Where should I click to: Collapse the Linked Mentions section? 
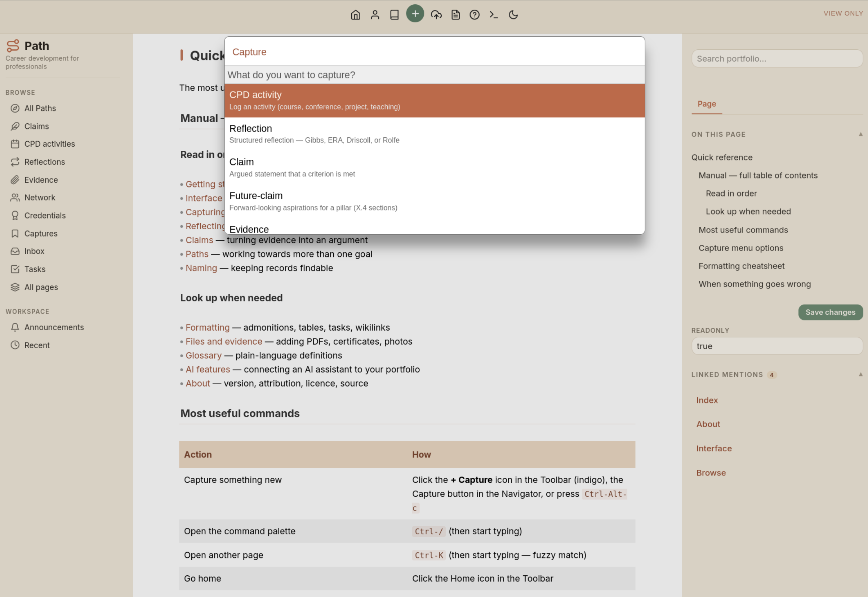coord(860,375)
